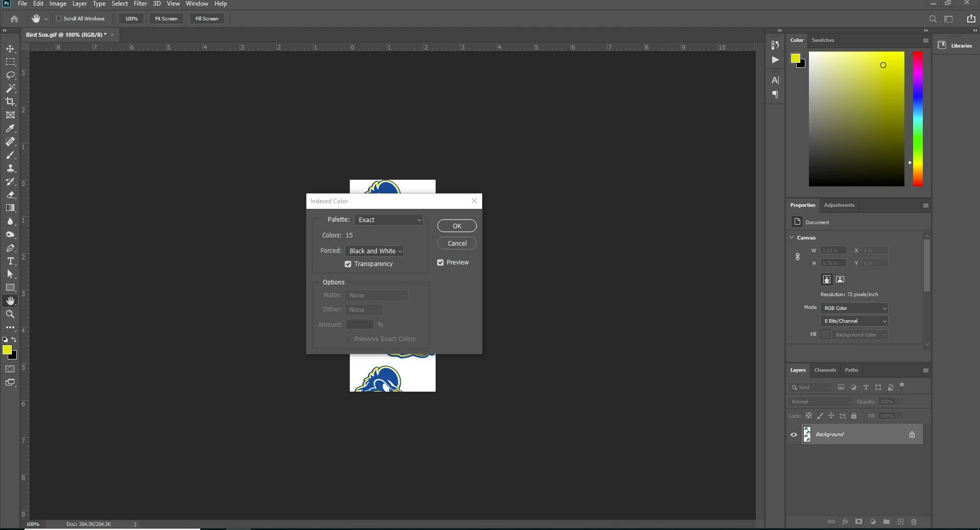Image resolution: width=980 pixels, height=530 pixels.
Task: Open the Hand tool preset dropdown arrow
Action: tap(46, 19)
